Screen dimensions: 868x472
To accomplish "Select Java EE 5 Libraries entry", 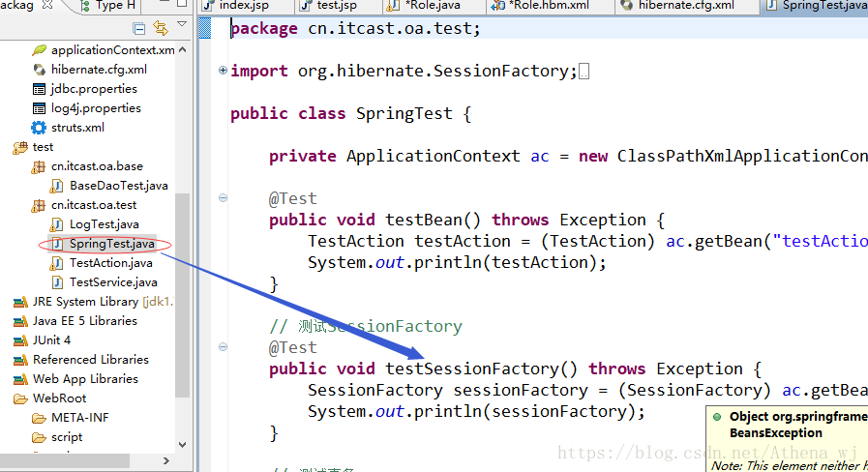I will point(75,321).
